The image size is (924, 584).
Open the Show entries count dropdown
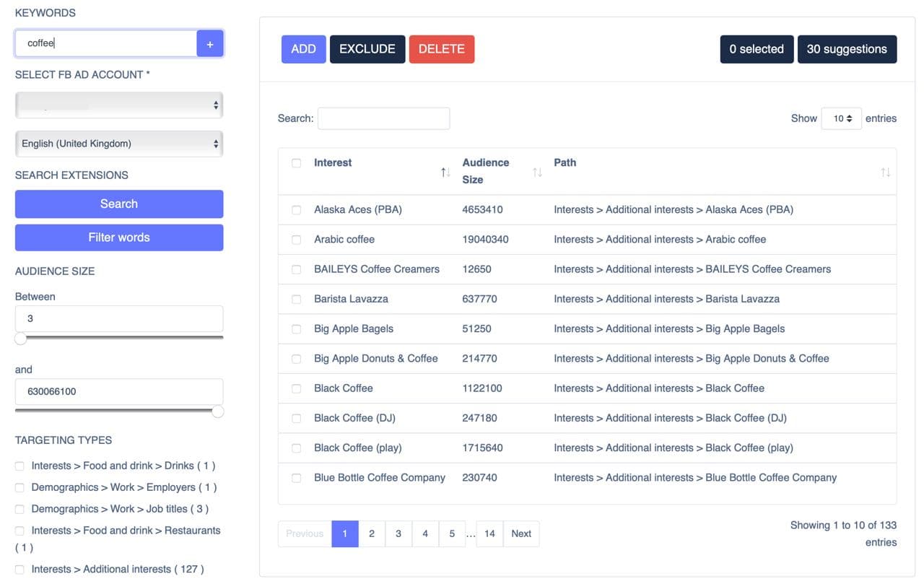click(841, 118)
